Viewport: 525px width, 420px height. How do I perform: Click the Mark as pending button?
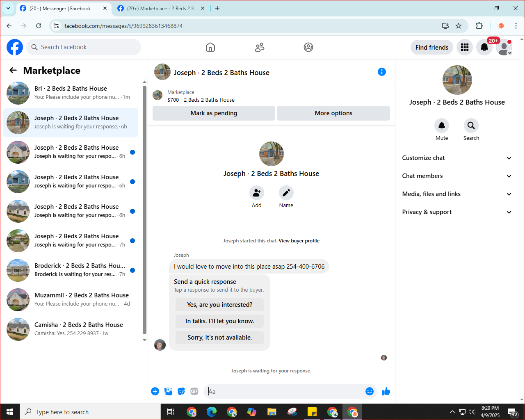click(214, 113)
